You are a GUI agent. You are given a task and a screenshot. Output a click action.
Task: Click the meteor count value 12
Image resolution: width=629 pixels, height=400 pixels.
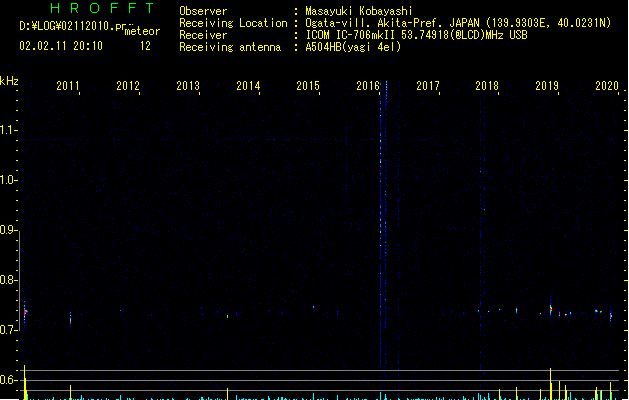145,46
